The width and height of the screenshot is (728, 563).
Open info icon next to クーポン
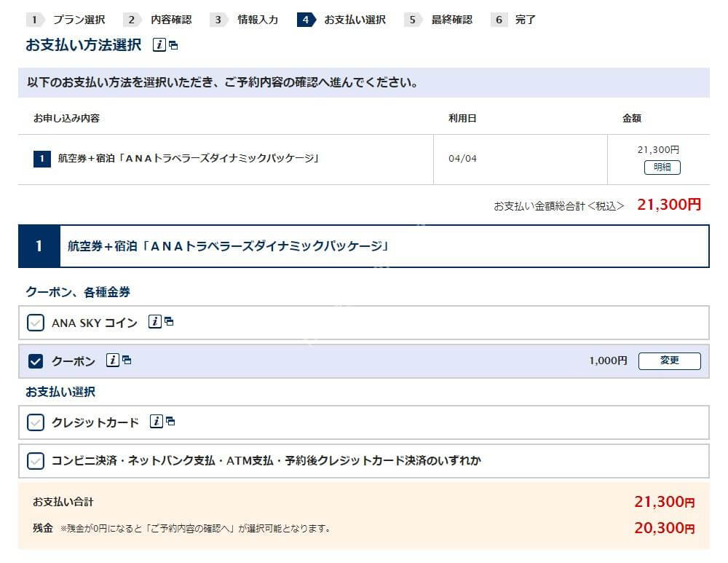tap(113, 360)
